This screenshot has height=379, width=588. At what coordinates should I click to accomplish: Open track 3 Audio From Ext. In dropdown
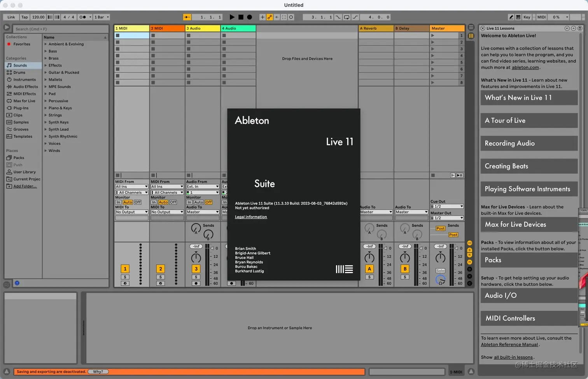(202, 187)
